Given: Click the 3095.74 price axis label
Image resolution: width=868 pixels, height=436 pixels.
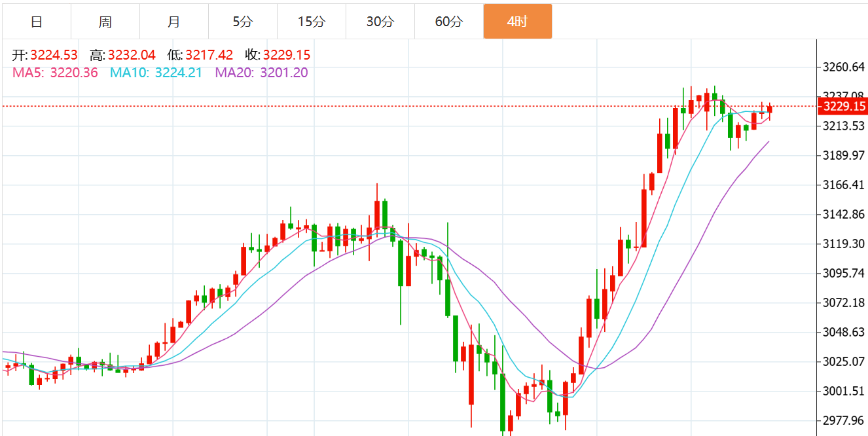Looking at the screenshot, I should click(845, 274).
